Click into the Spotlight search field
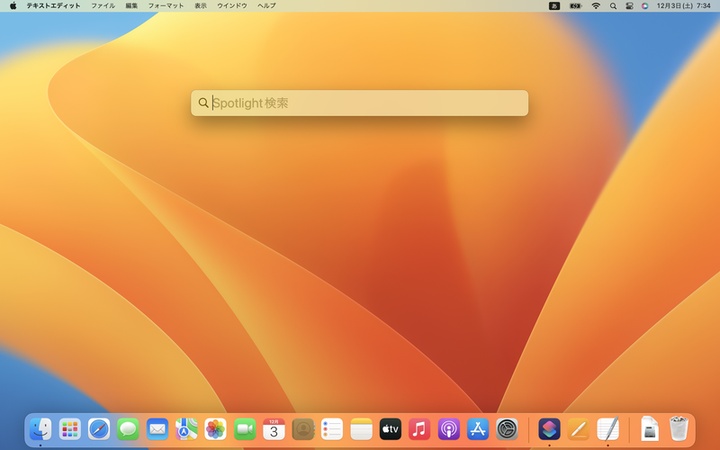The width and height of the screenshot is (720, 450). pos(360,103)
